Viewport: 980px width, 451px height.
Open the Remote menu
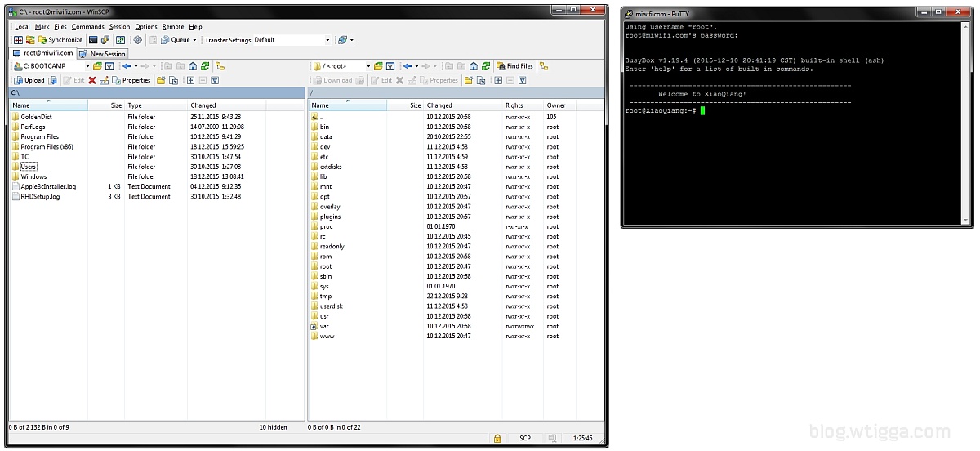173,27
